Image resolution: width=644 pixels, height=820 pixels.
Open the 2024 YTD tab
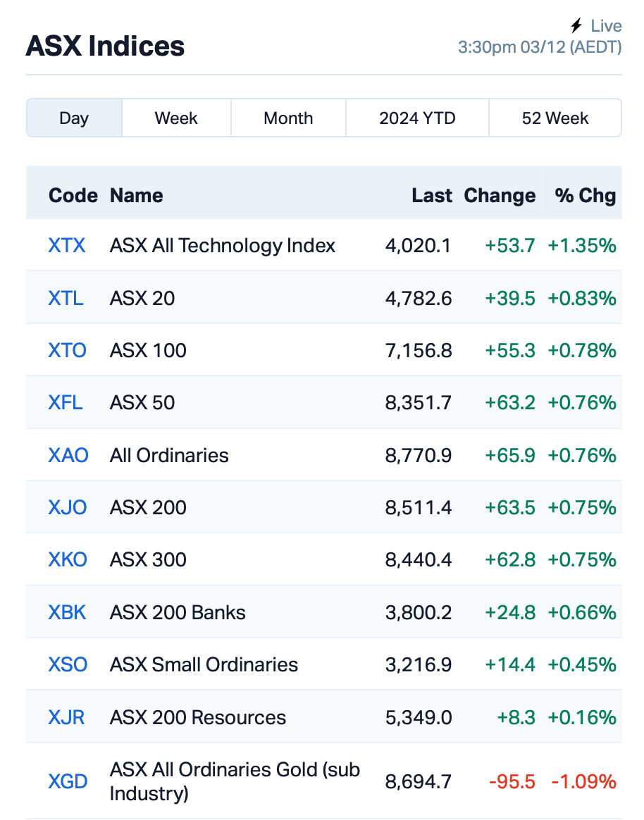coord(418,118)
